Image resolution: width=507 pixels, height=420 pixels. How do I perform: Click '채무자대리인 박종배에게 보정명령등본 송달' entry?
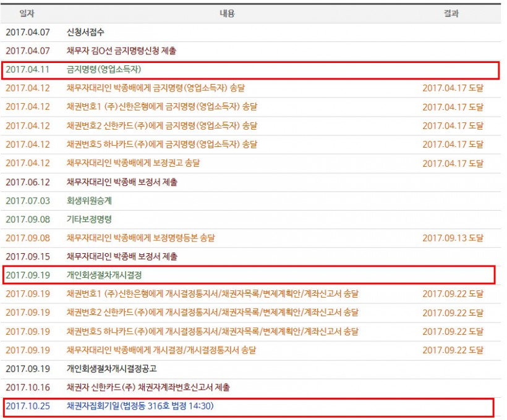tap(140, 238)
